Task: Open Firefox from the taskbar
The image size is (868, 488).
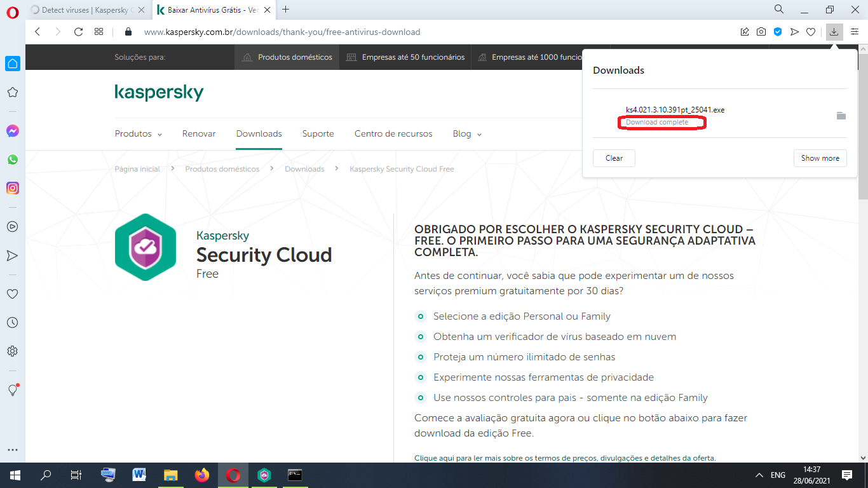Action: (x=202, y=475)
